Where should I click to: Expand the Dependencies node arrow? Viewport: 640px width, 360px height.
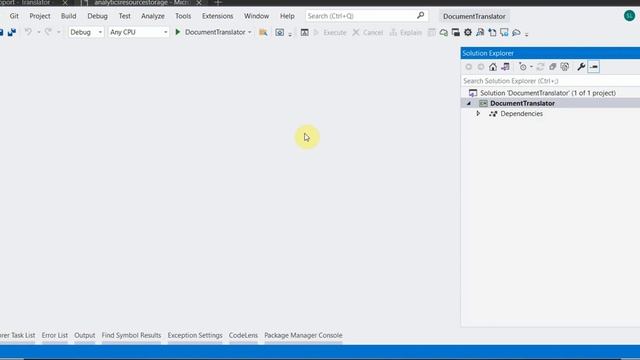tap(478, 113)
